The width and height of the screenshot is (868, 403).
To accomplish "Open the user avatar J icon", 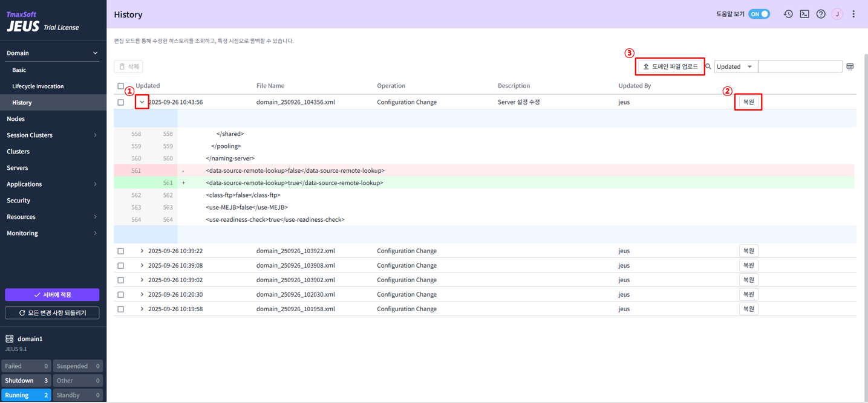I will tap(837, 14).
